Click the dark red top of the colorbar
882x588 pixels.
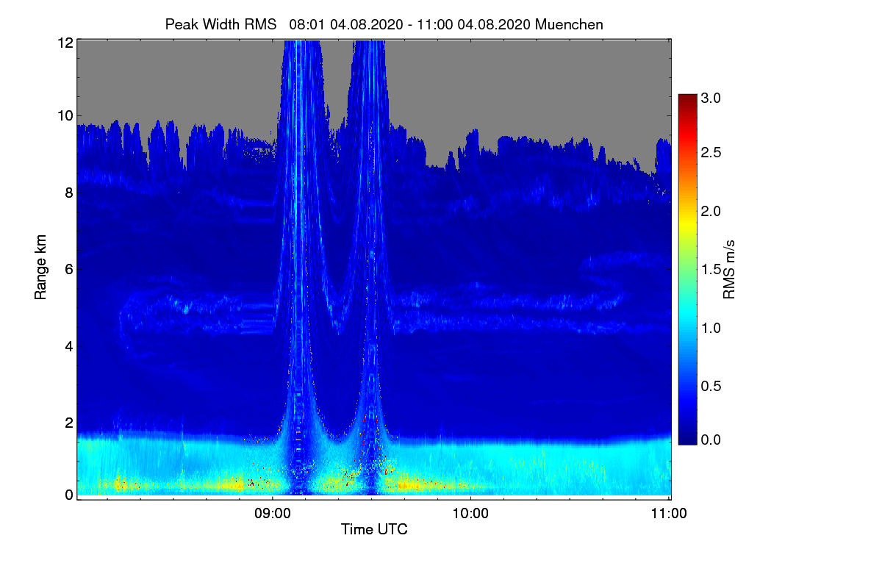tap(686, 98)
